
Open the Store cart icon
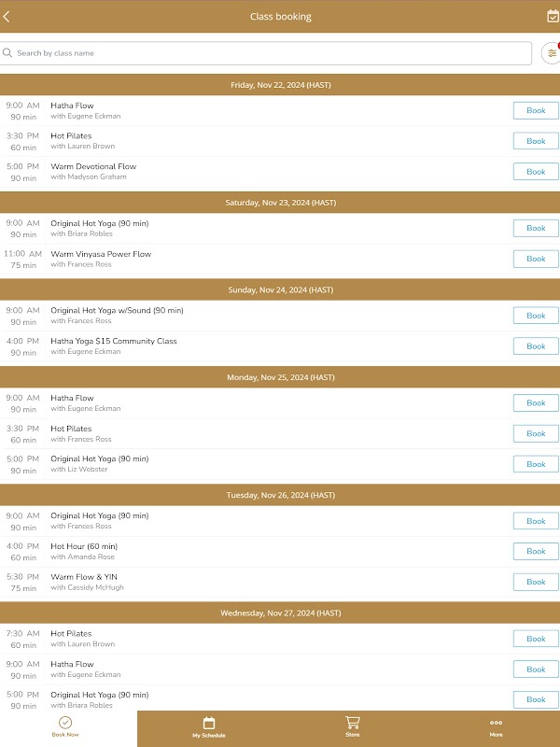coord(352,723)
